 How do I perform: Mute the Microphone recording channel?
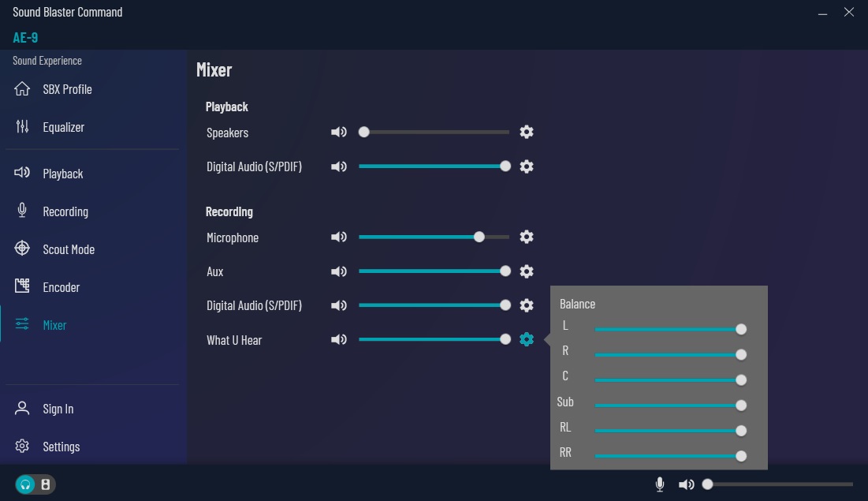coord(339,237)
